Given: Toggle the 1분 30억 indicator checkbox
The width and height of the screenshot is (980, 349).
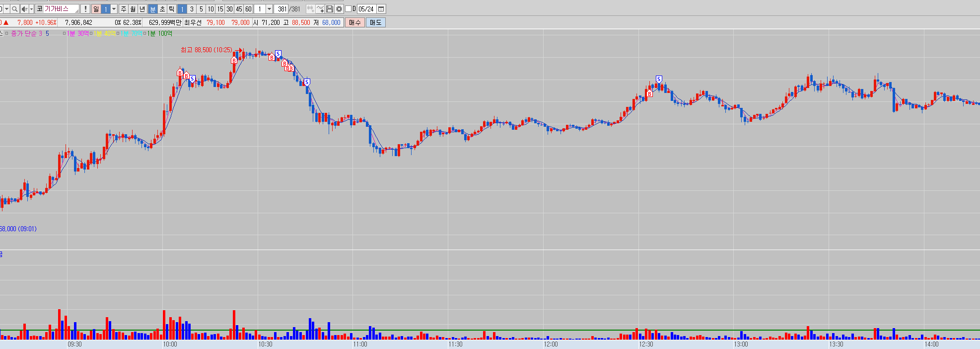Looking at the screenshot, I should (65, 33).
